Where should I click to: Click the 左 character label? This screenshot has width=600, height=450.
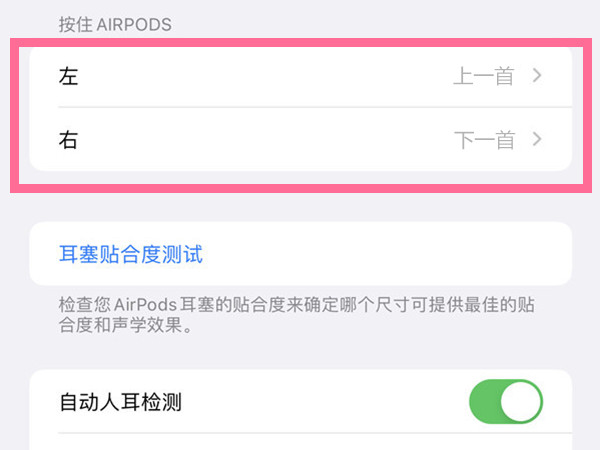[x=69, y=77]
